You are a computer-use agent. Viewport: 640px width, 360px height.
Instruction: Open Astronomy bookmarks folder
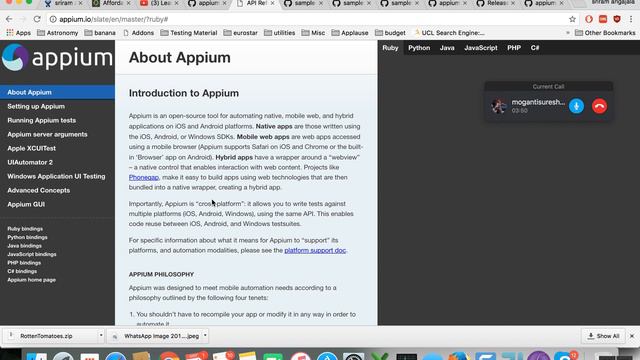[x=58, y=33]
